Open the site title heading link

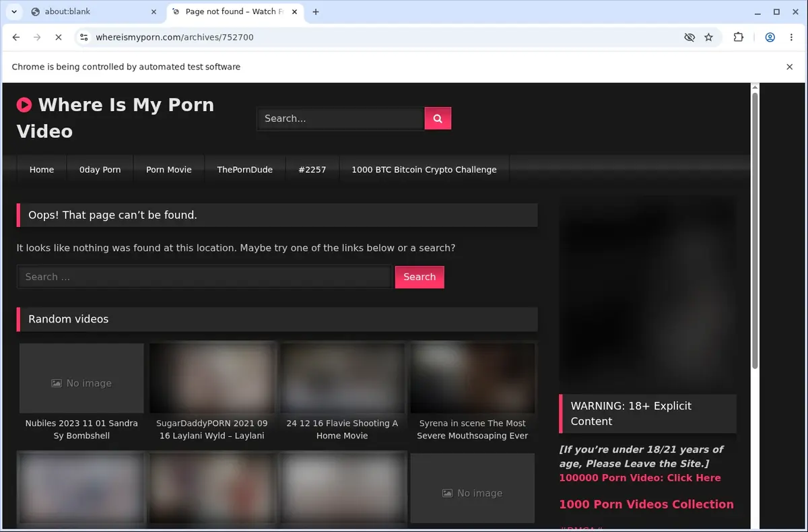point(115,118)
